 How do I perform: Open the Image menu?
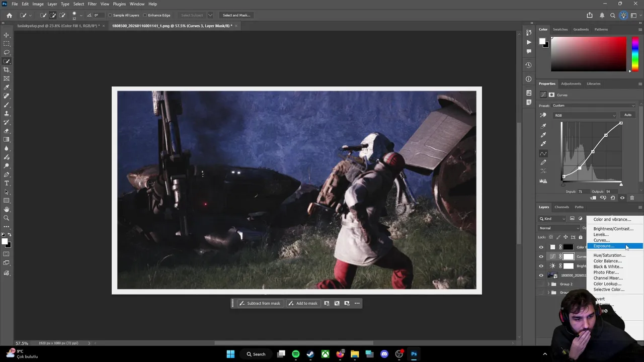click(x=38, y=4)
